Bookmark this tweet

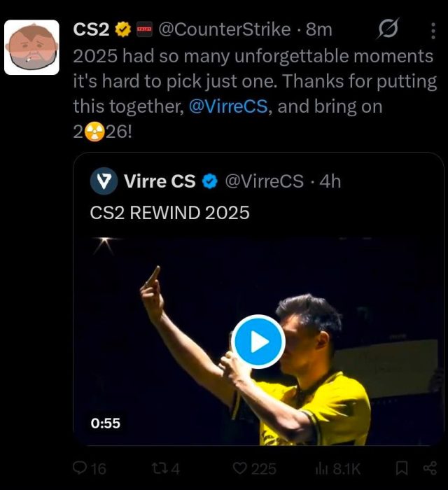coord(402,468)
